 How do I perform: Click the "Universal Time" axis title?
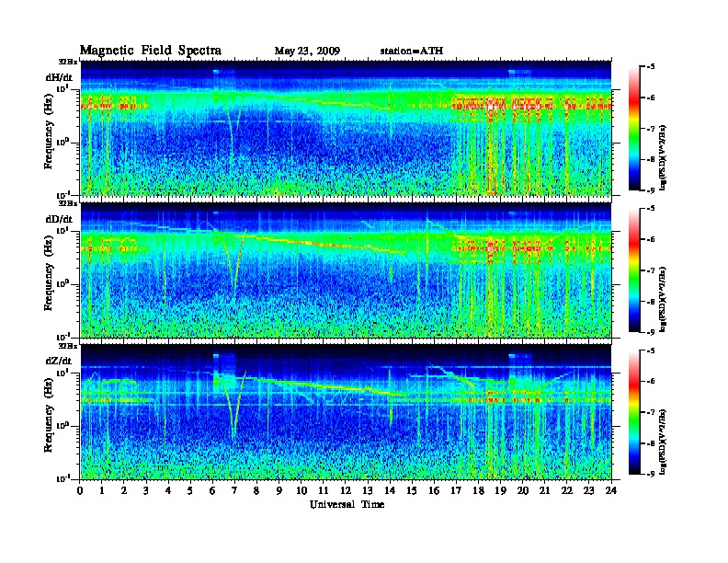(347, 504)
